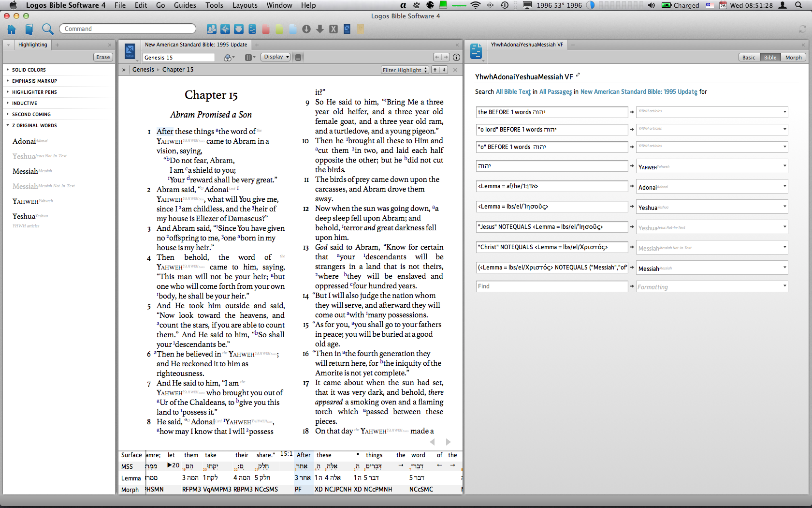Click Chapter 15 in the breadcrumb bar
Viewport: 812px width, 508px height.
pos(178,70)
